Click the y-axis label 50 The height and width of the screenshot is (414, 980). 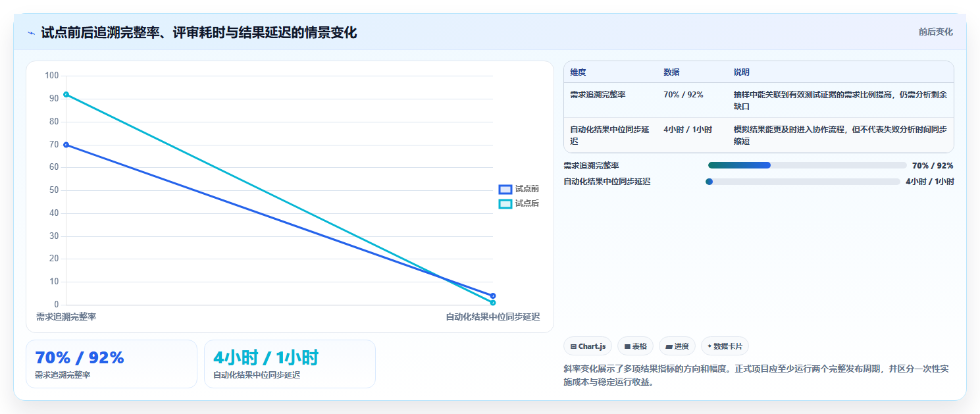[x=54, y=190]
